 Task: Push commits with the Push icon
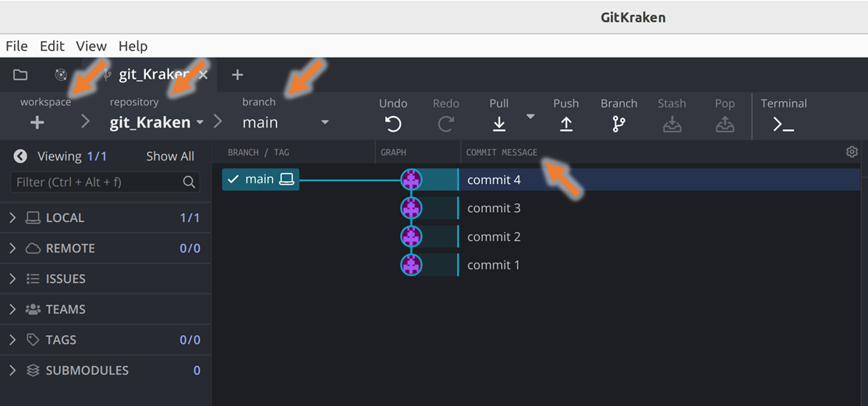565,124
